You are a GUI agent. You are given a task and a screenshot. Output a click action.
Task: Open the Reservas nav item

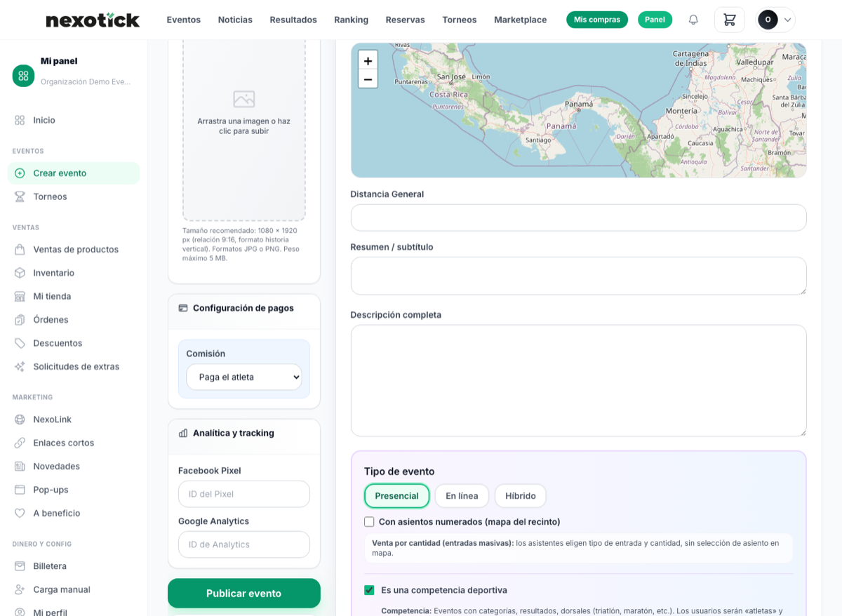(406, 20)
